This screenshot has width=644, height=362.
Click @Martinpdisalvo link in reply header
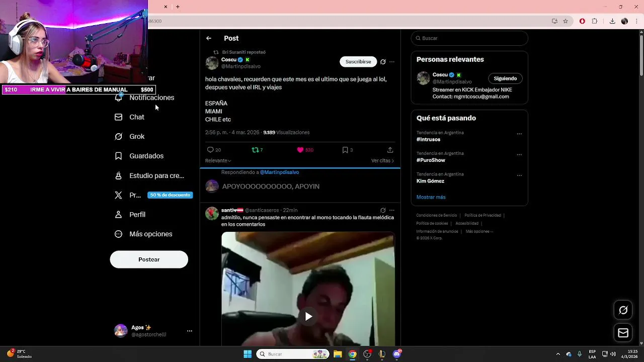[x=279, y=172]
